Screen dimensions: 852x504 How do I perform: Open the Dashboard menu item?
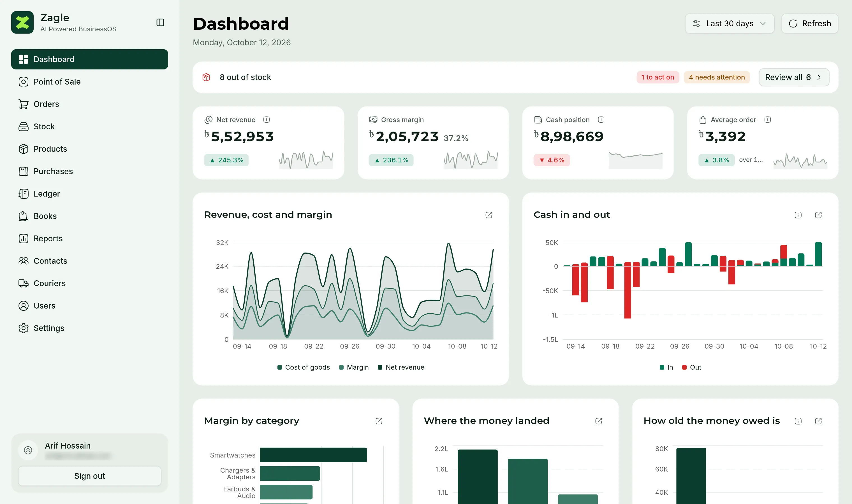click(x=89, y=59)
